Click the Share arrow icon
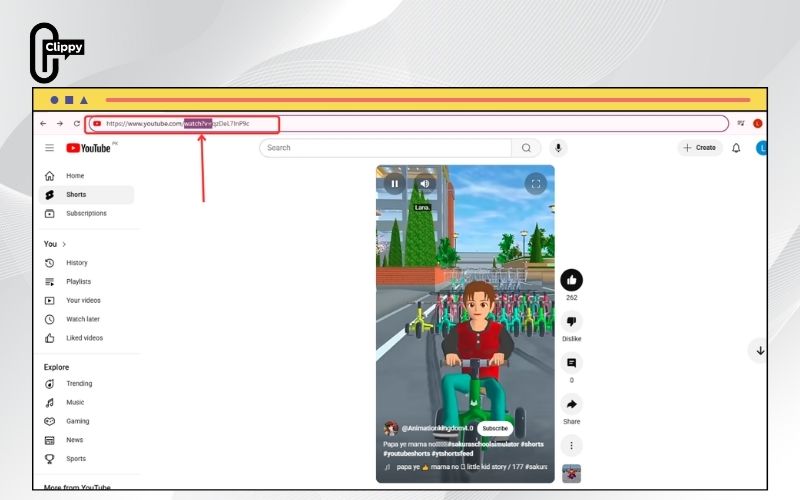 pos(571,404)
